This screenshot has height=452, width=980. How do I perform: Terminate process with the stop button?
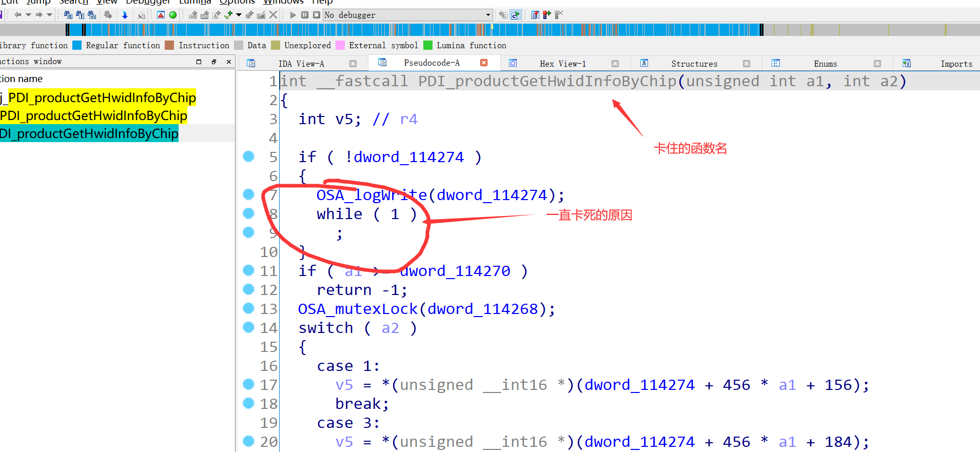[x=317, y=15]
